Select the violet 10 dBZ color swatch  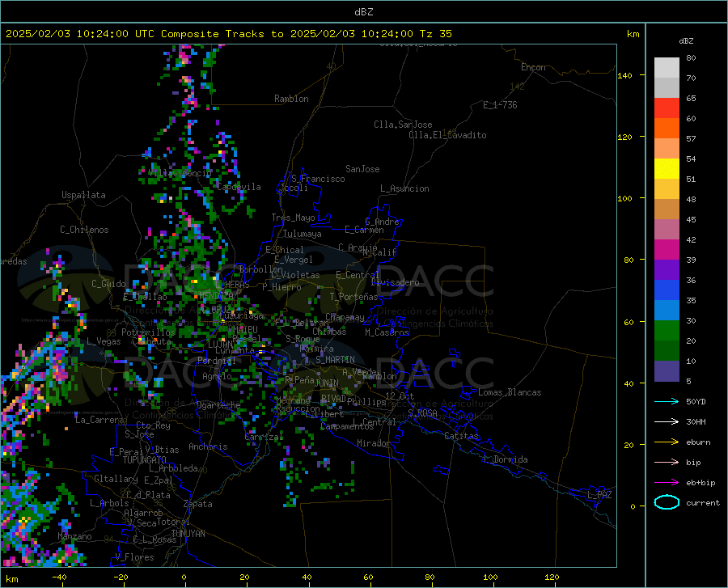click(x=667, y=370)
